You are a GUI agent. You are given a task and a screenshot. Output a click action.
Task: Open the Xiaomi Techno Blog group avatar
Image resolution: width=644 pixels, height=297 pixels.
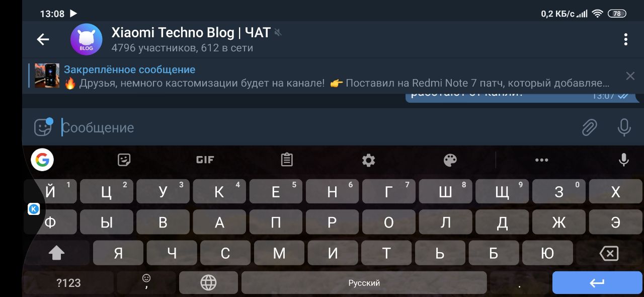click(x=86, y=39)
